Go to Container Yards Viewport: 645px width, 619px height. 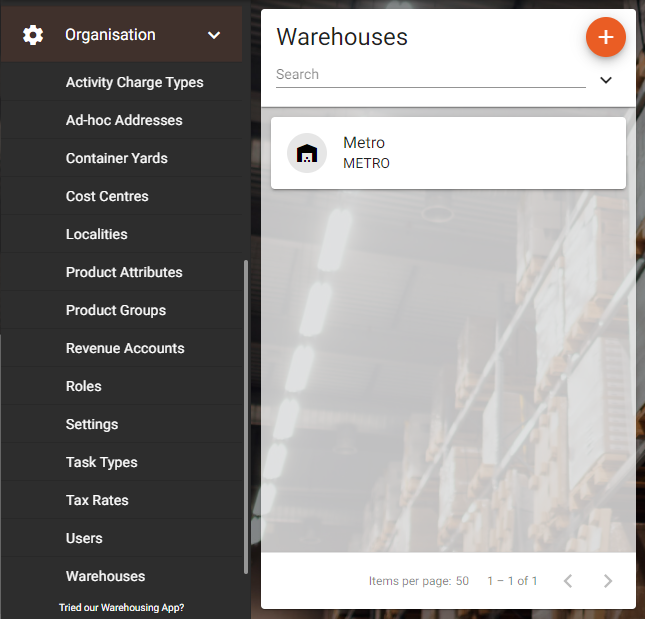116,158
